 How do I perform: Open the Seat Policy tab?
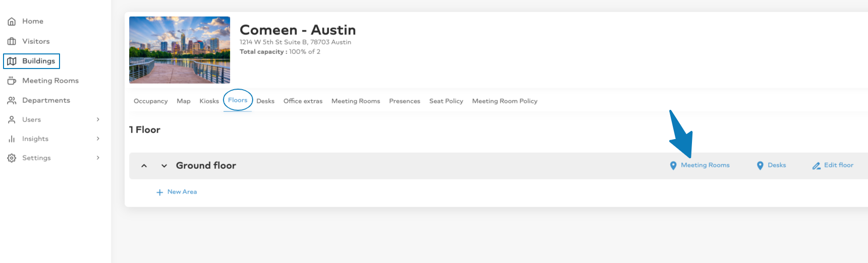[x=446, y=101]
